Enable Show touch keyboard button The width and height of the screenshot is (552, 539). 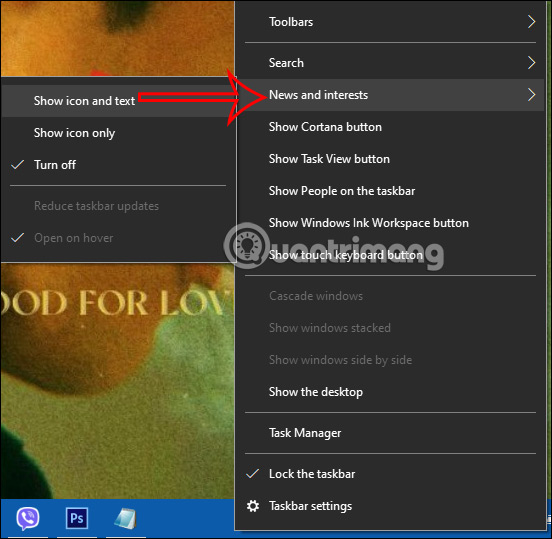pos(390,255)
